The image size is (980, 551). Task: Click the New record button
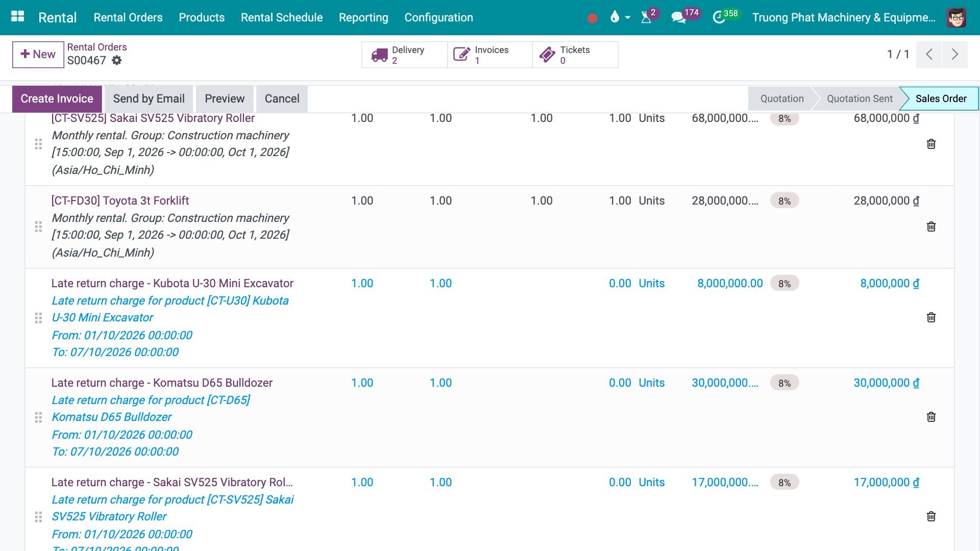(38, 55)
